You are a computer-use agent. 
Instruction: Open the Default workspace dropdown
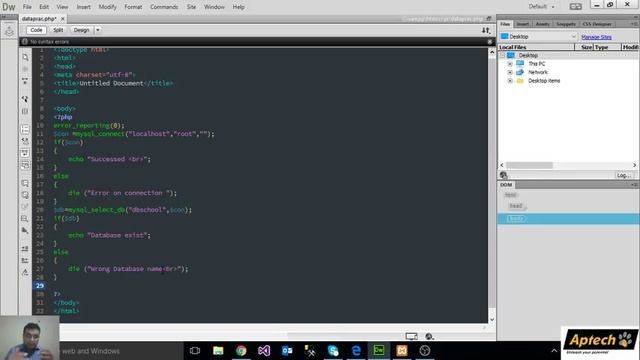pyautogui.click(x=542, y=7)
